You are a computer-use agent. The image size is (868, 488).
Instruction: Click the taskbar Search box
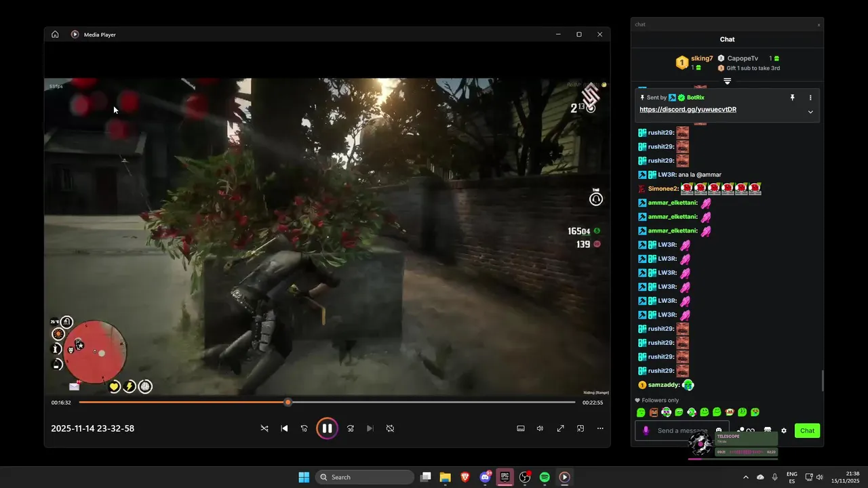pos(365,477)
